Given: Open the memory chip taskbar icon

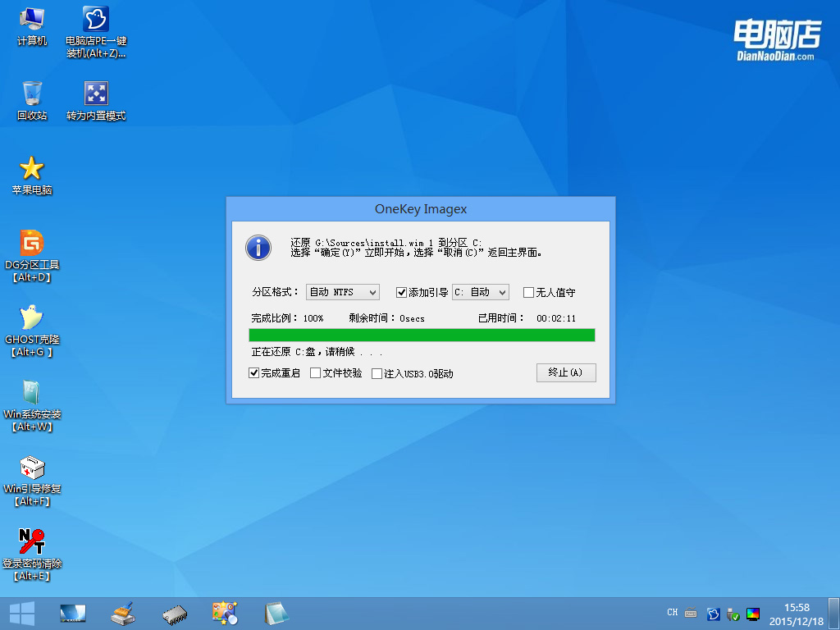Looking at the screenshot, I should (175, 614).
